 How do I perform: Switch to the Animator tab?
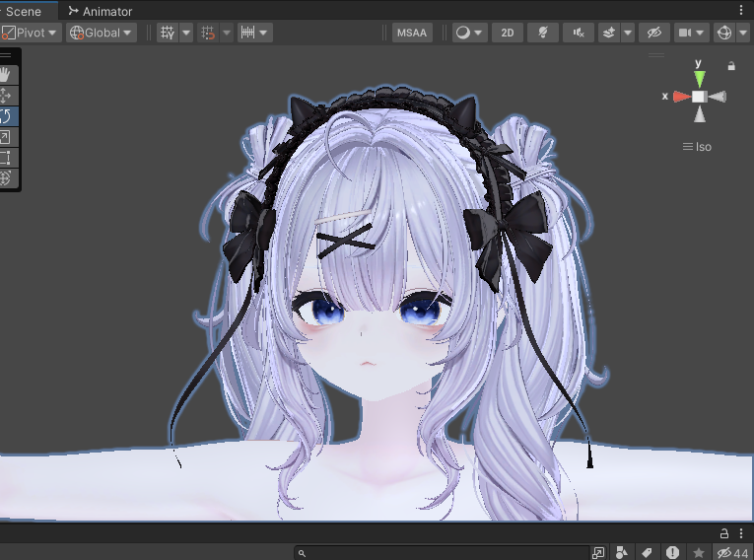point(100,11)
